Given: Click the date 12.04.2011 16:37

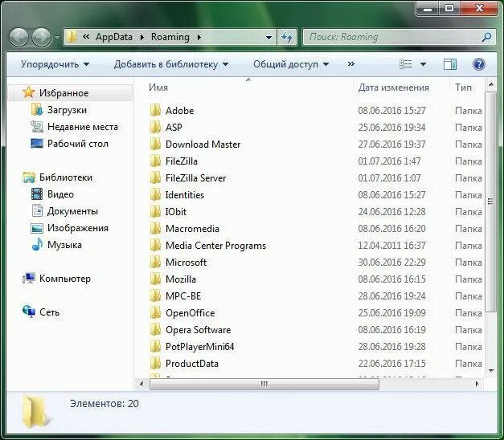Looking at the screenshot, I should pos(391,246).
